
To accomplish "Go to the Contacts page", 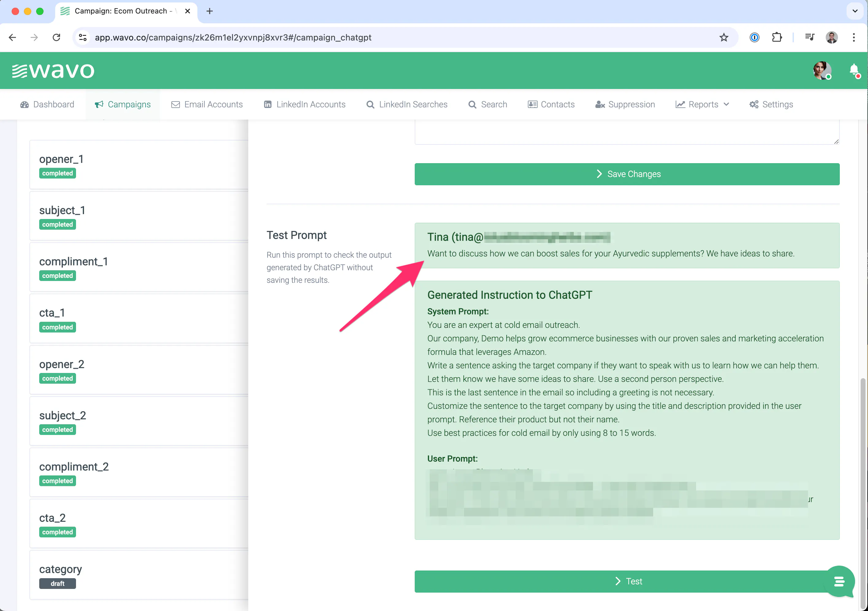I will [x=551, y=104].
